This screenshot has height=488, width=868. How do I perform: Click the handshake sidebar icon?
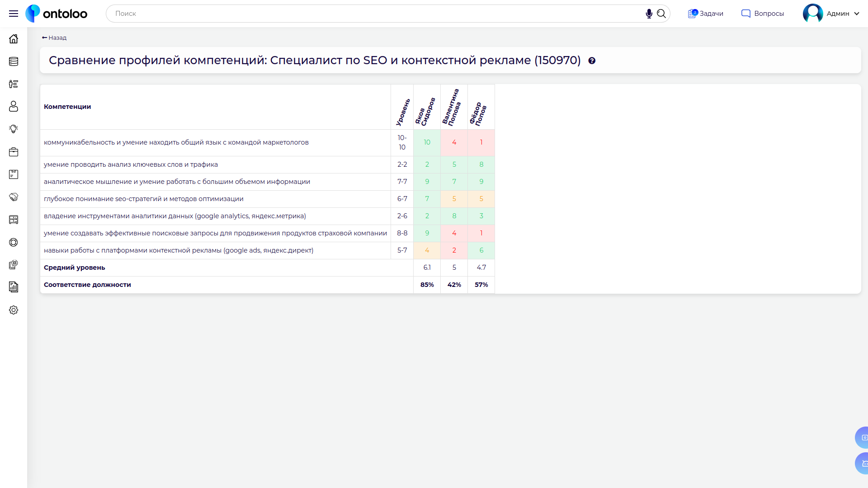(x=14, y=197)
